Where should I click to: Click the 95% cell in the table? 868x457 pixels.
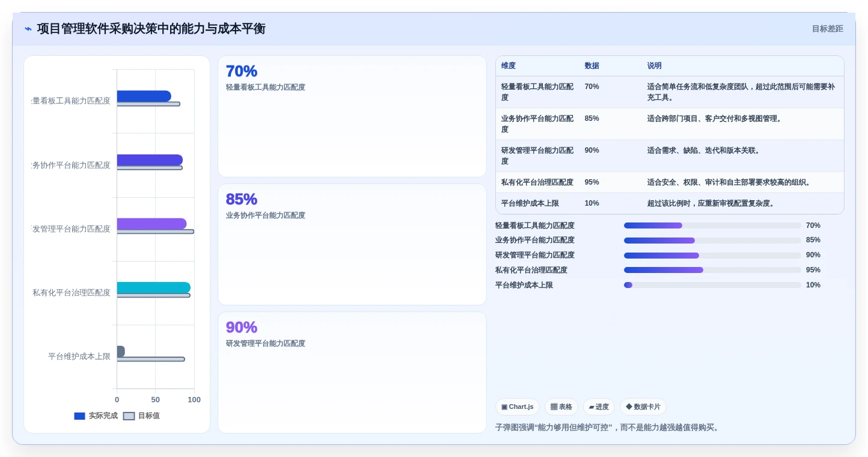[592, 182]
